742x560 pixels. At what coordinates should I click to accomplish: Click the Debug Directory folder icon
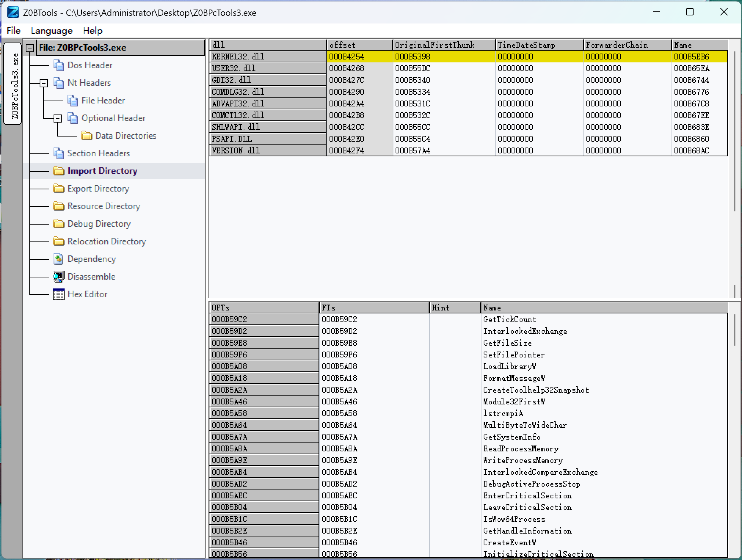[59, 224]
